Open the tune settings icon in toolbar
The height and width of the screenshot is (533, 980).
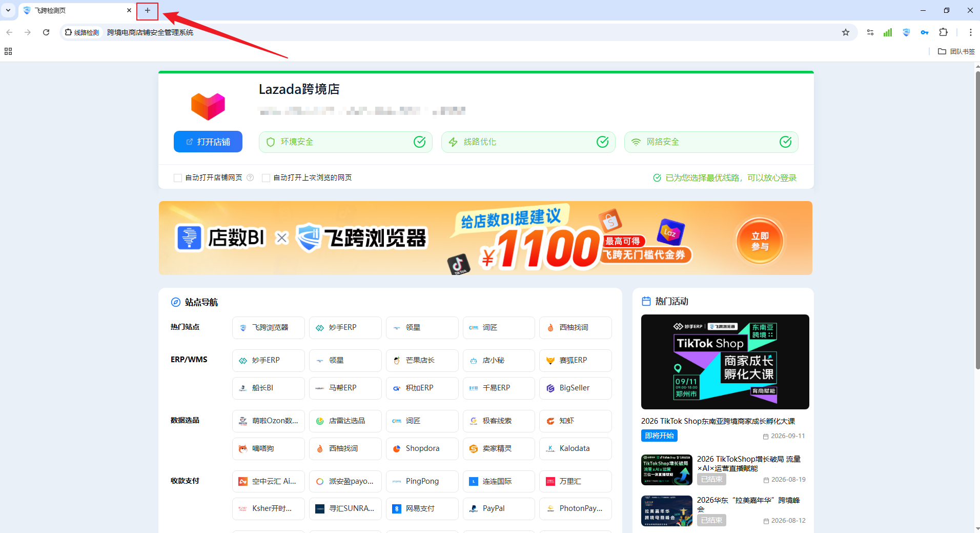pos(870,32)
